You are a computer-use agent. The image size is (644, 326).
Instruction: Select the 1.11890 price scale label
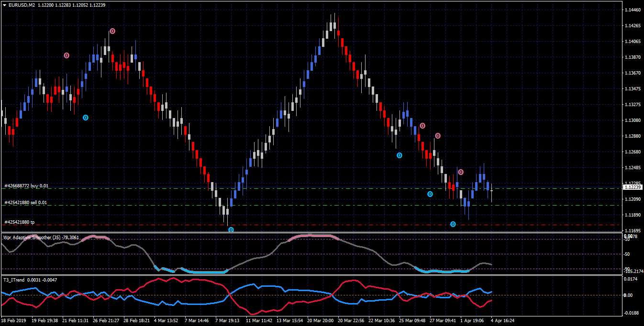tap(633, 215)
